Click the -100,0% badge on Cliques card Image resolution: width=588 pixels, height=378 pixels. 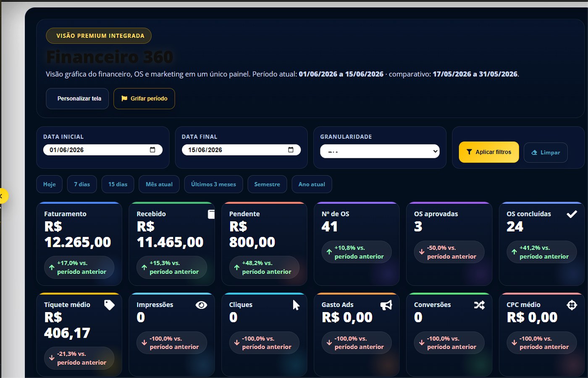pos(264,343)
